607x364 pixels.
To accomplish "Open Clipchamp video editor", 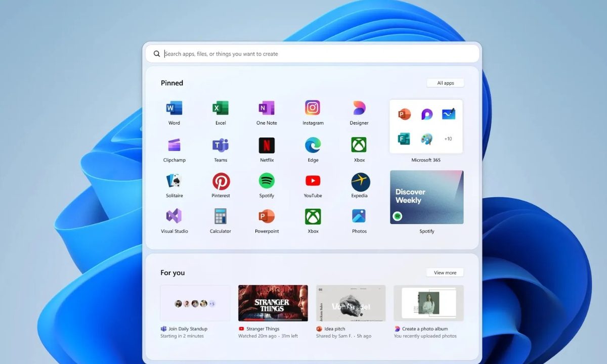I will (174, 145).
